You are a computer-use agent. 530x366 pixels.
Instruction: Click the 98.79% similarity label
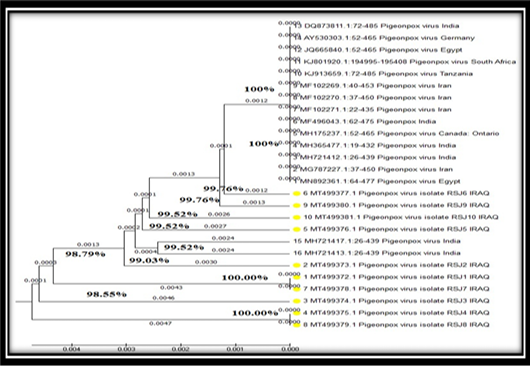[85, 254]
